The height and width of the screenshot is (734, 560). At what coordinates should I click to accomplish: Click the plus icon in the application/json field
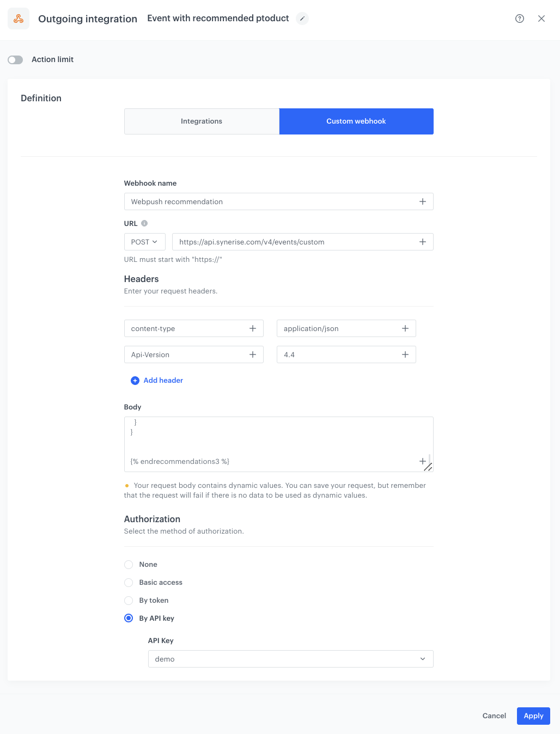pyautogui.click(x=405, y=328)
